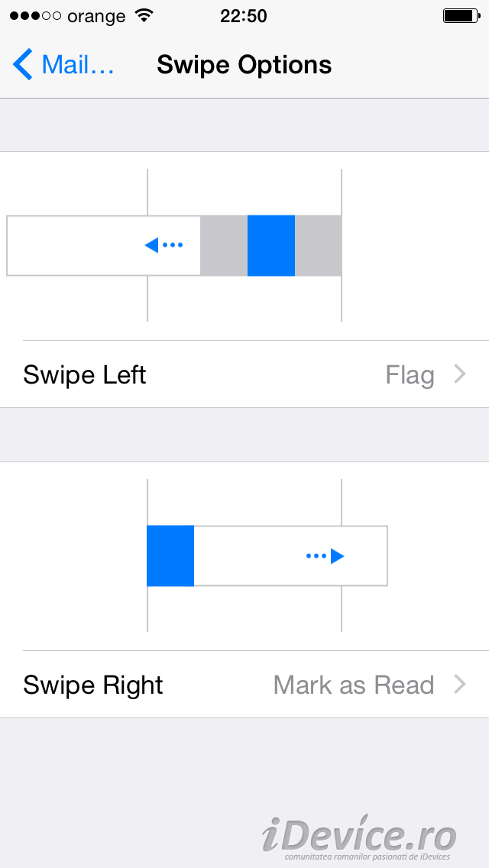Tap the last gray block in swipe-left preview

(x=318, y=245)
